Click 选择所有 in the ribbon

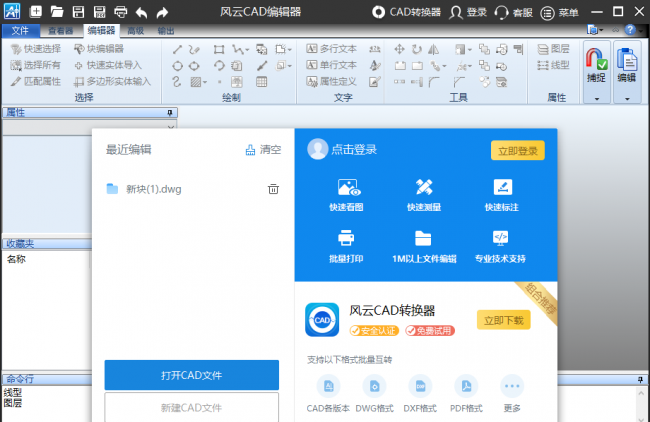pos(36,65)
